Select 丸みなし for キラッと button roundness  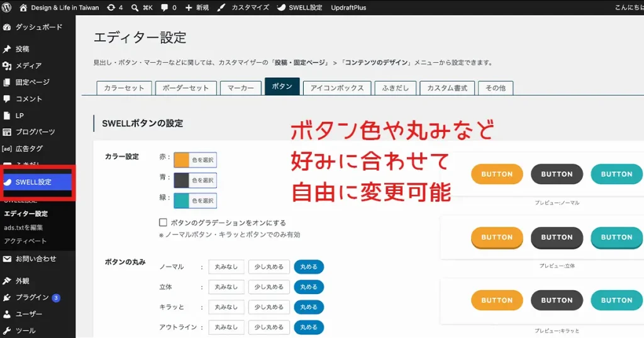[226, 307]
